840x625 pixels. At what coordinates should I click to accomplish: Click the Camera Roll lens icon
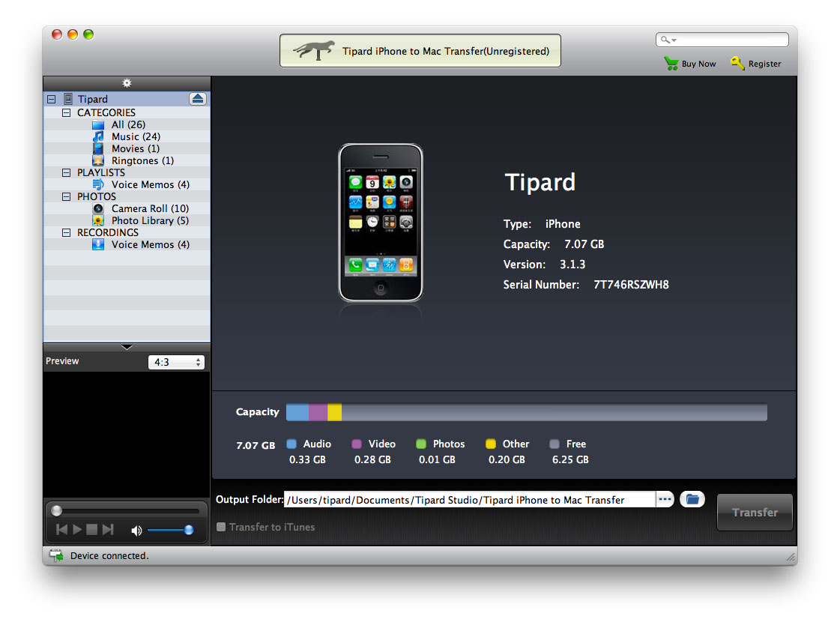(x=98, y=208)
